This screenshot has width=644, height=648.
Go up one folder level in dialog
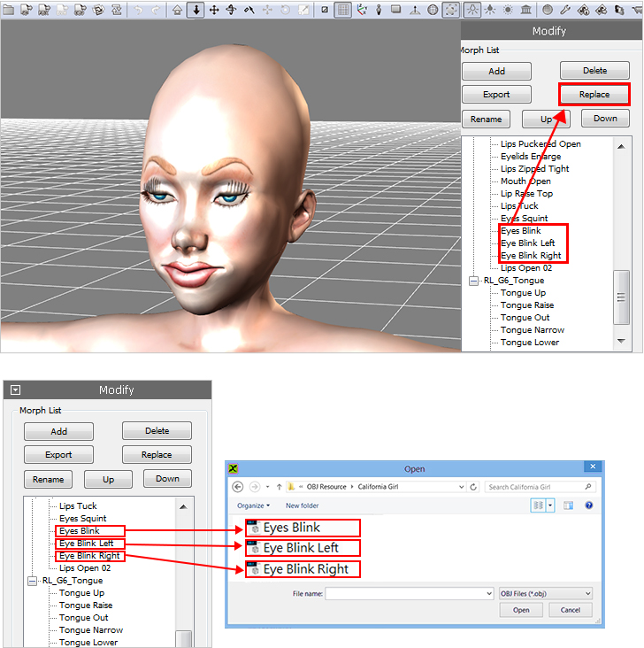click(280, 487)
